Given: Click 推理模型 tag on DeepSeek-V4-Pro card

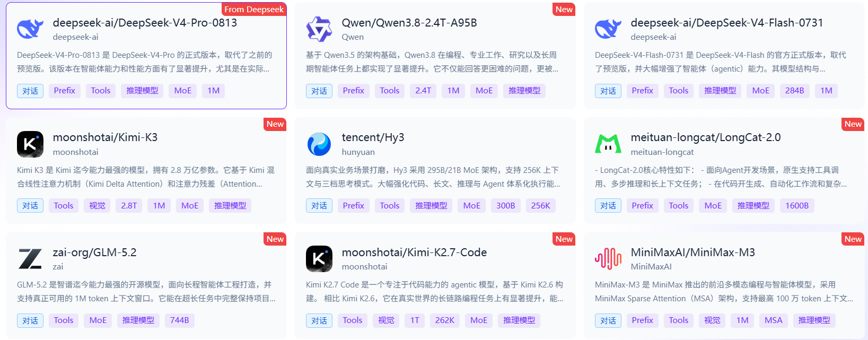Looking at the screenshot, I should pos(142,91).
